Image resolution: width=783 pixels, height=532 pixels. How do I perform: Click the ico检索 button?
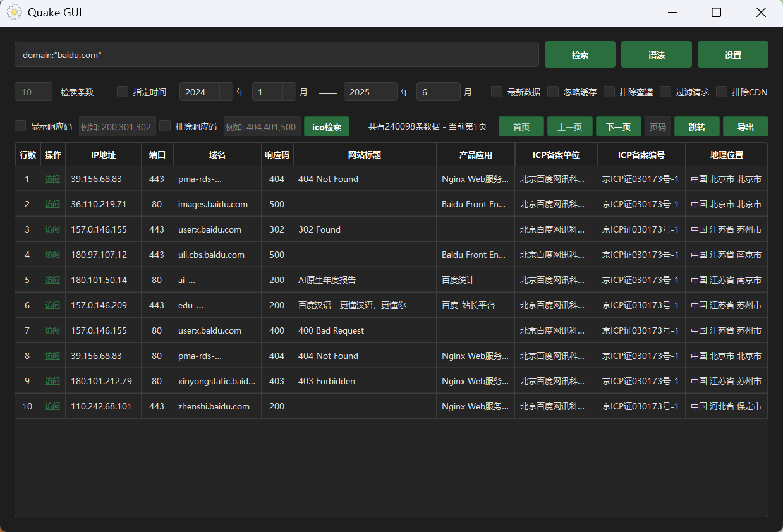[326, 126]
